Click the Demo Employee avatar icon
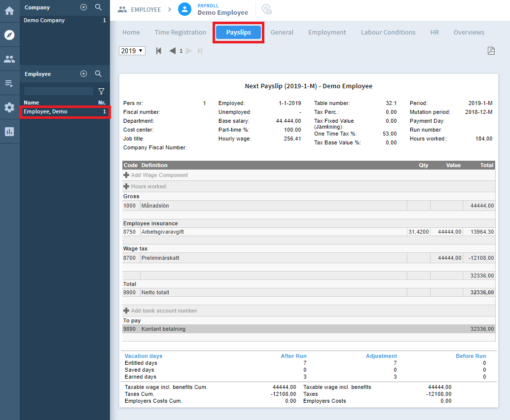This screenshot has height=420, width=510. (184, 9)
